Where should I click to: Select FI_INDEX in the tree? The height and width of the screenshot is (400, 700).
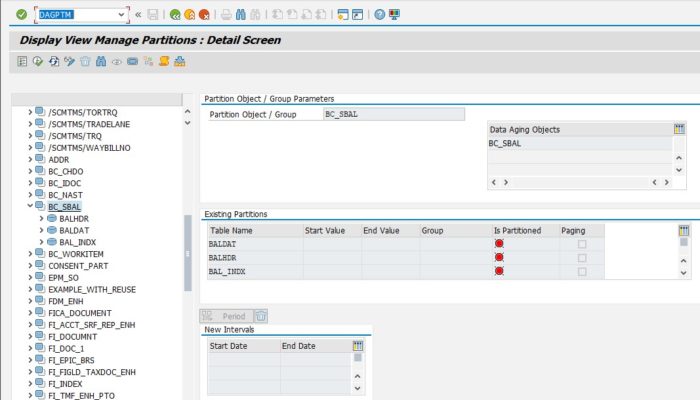65,383
